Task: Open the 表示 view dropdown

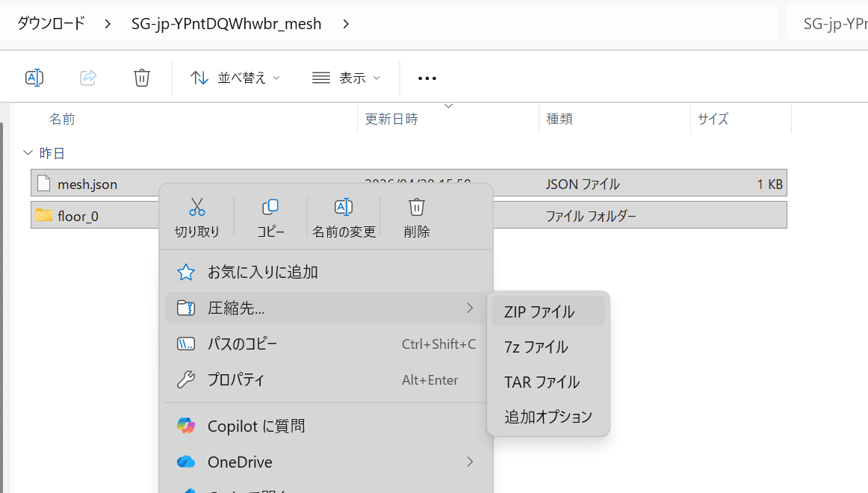Action: [x=346, y=78]
